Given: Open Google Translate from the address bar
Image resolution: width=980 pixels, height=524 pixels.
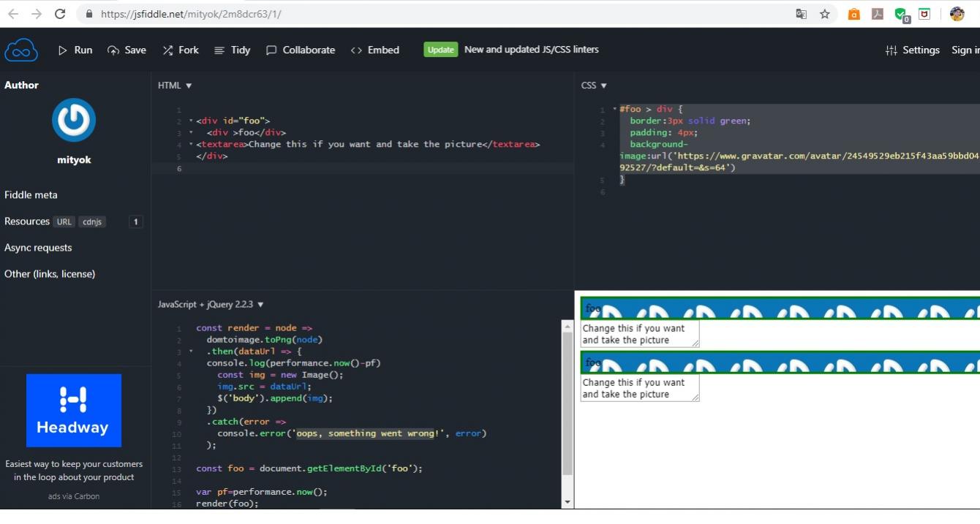Looking at the screenshot, I should coord(801,14).
